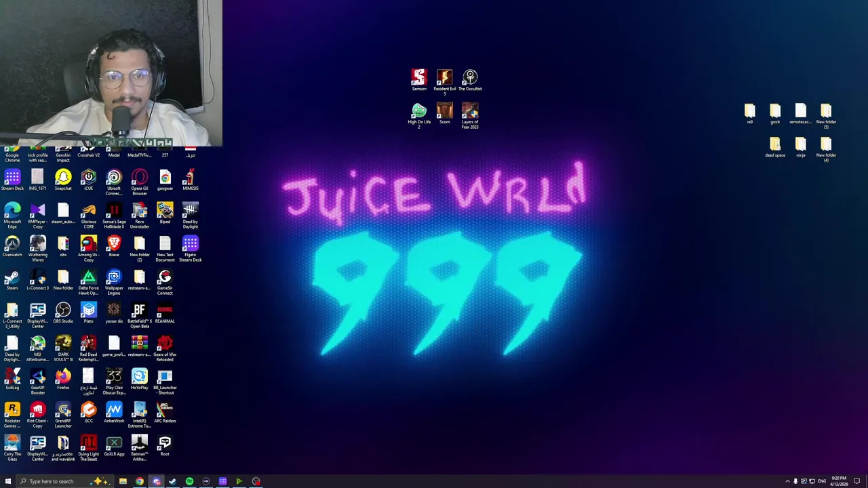Open Batman Arkham shortcut

(x=140, y=448)
